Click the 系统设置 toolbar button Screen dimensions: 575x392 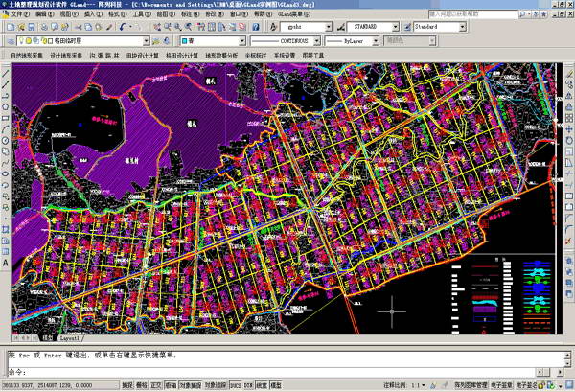click(285, 56)
